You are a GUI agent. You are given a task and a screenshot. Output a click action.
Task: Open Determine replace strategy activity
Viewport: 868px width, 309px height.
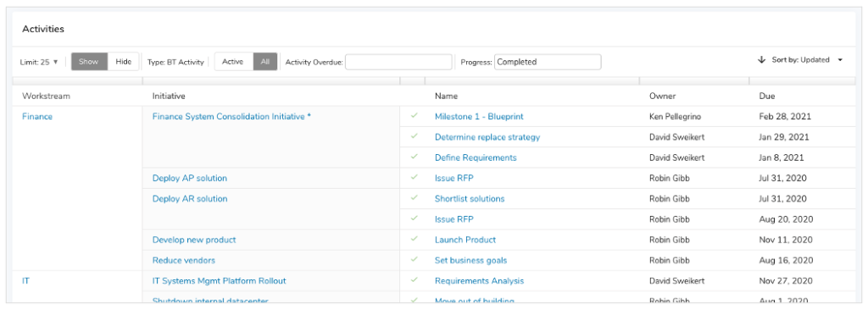[x=487, y=137]
